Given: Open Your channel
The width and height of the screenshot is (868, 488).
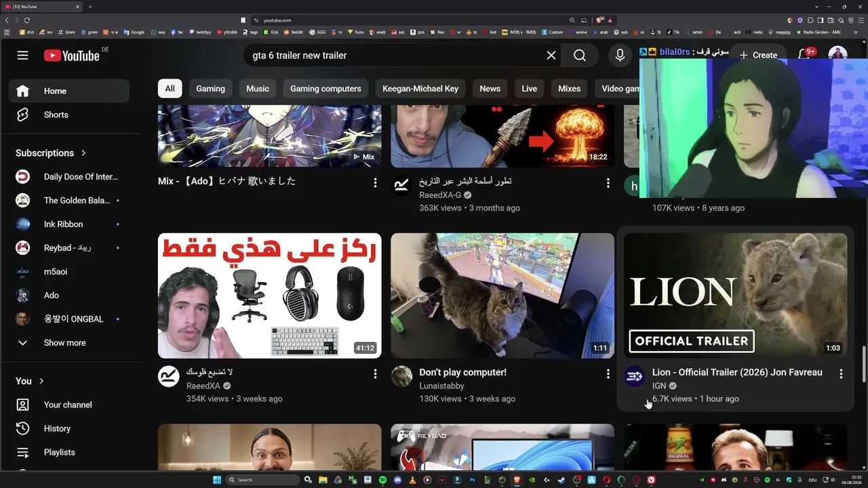Looking at the screenshot, I should [x=69, y=405].
